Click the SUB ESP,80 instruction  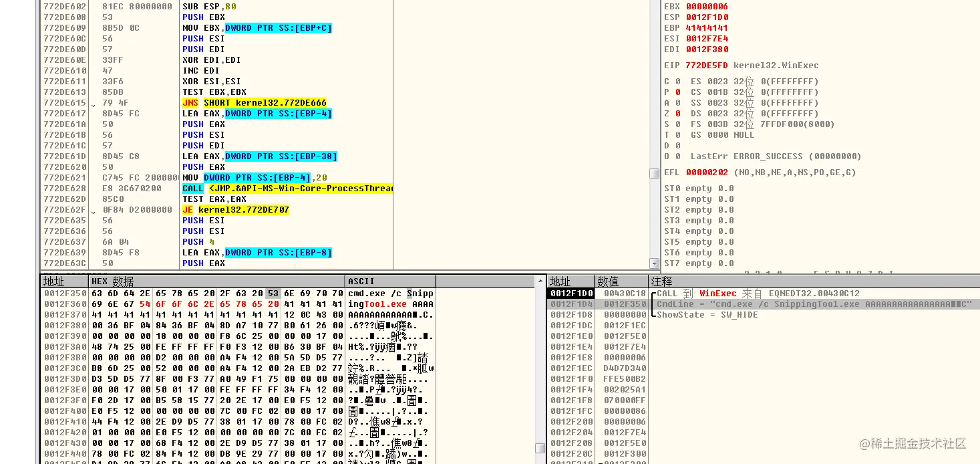tap(209, 7)
